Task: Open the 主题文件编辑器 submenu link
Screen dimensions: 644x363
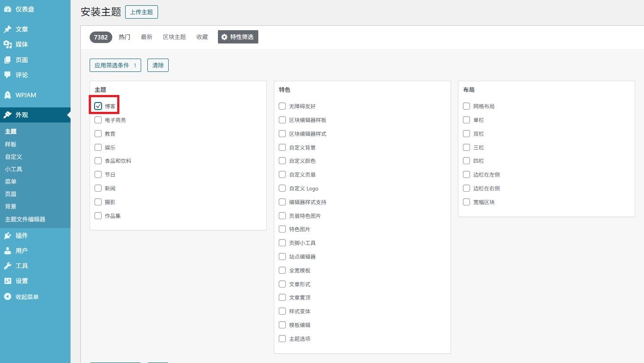Action: (25, 219)
